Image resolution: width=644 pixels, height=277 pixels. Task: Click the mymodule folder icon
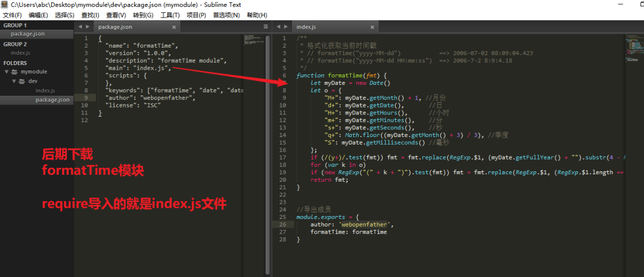(x=15, y=71)
